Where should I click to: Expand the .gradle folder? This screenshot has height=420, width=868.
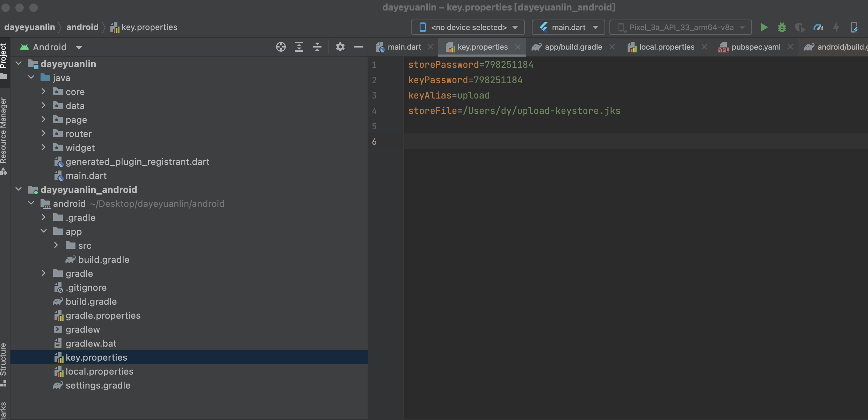click(x=44, y=217)
